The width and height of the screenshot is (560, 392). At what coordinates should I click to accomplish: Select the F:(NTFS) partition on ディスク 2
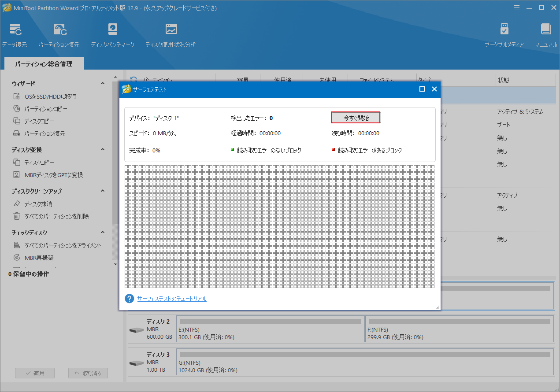click(460, 329)
